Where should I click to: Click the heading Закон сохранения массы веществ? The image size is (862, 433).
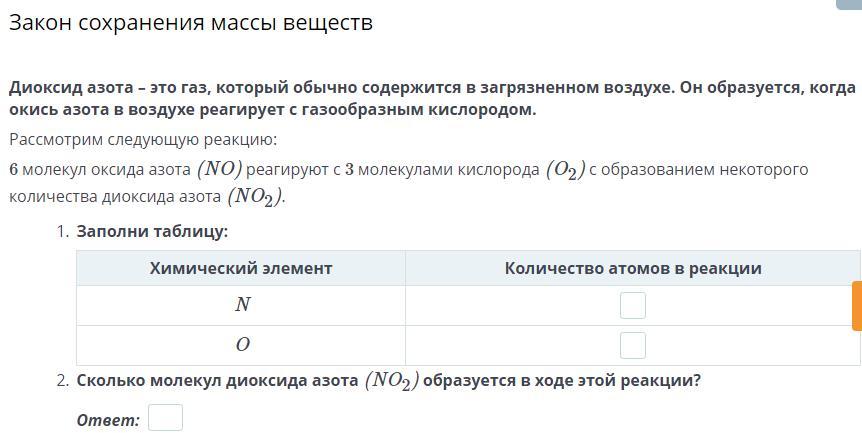(191, 23)
